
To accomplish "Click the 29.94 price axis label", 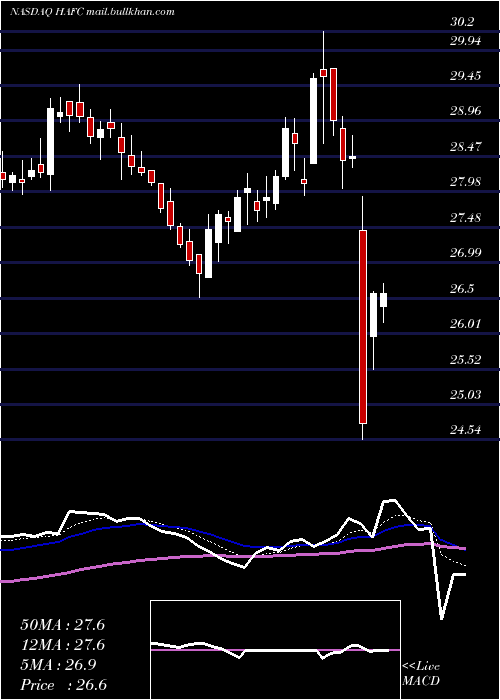I will pos(466,41).
